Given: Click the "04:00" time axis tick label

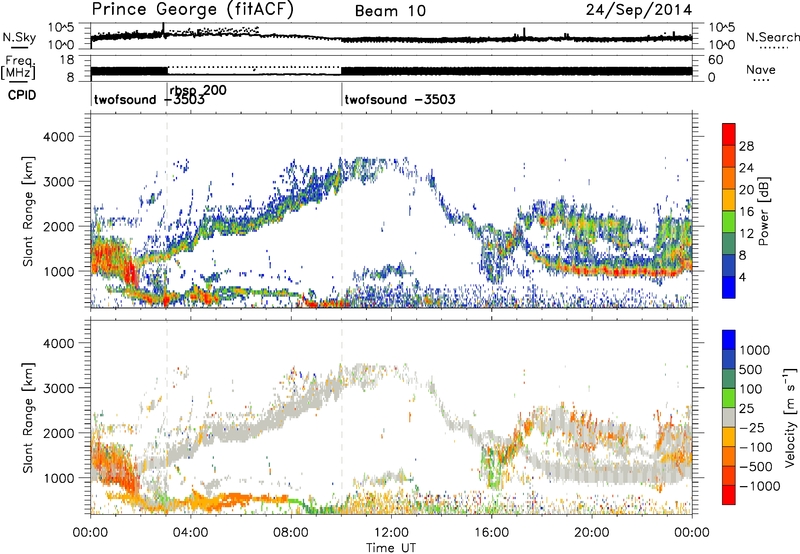Looking at the screenshot, I should (190, 533).
